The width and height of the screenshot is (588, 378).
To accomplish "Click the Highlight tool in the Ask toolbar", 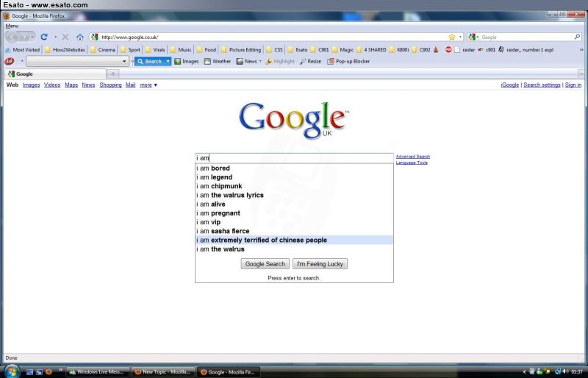I will 280,61.
